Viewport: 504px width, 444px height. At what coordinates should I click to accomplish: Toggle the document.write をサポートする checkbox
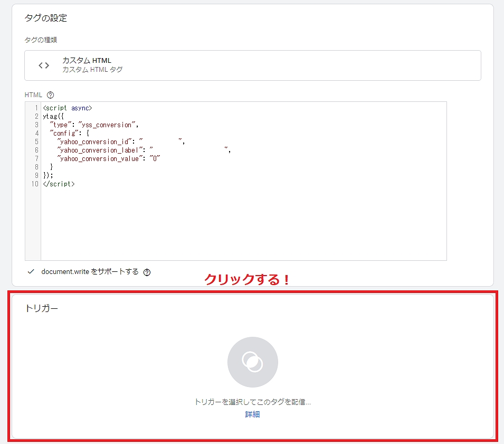tap(31, 272)
